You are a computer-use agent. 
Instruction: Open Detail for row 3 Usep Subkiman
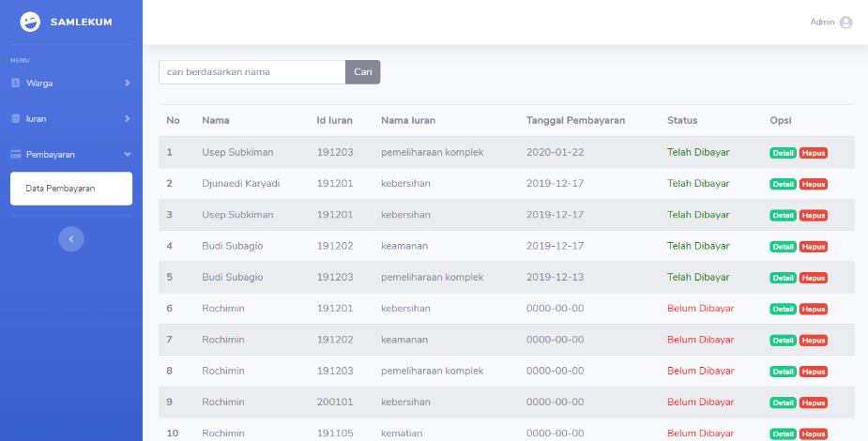click(783, 215)
